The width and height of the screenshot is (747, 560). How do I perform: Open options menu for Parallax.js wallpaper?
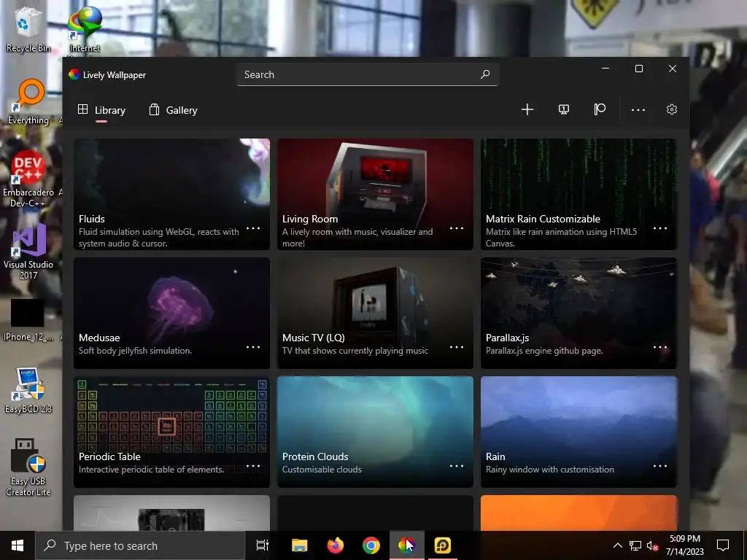pyautogui.click(x=659, y=347)
